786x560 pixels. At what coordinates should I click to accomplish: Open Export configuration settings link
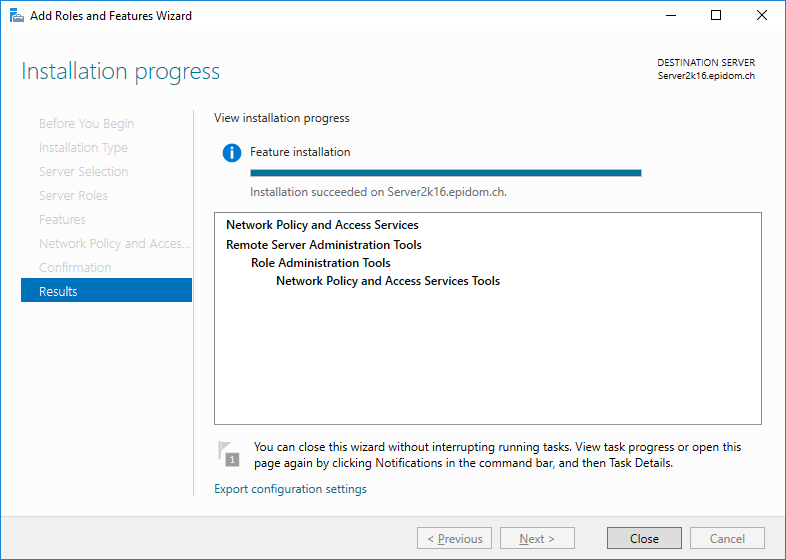tap(290, 489)
